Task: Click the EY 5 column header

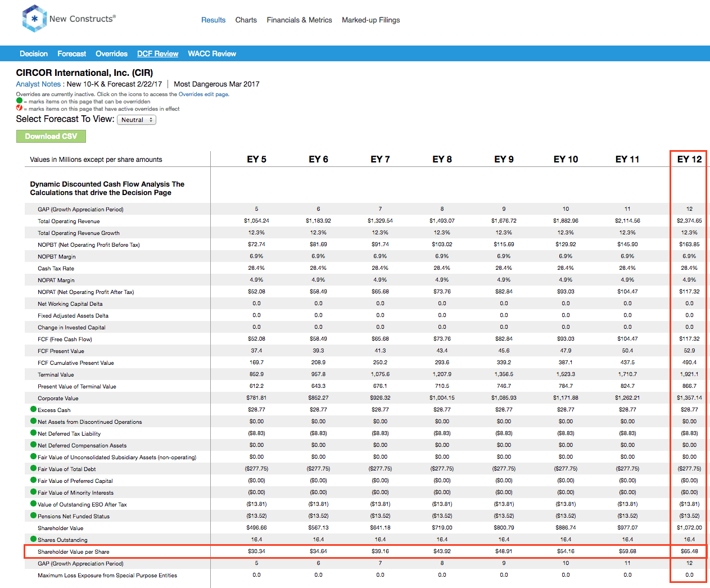Action: pos(257,159)
